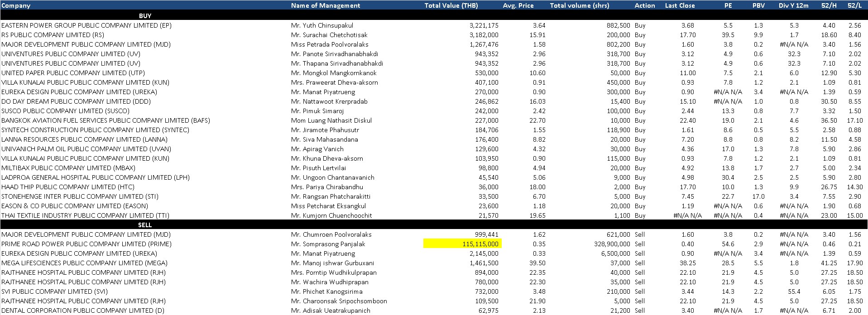The height and width of the screenshot is (315, 868).
Task: Select Miss Petcharat Eksangkul cell
Action: pyautogui.click(x=328, y=206)
